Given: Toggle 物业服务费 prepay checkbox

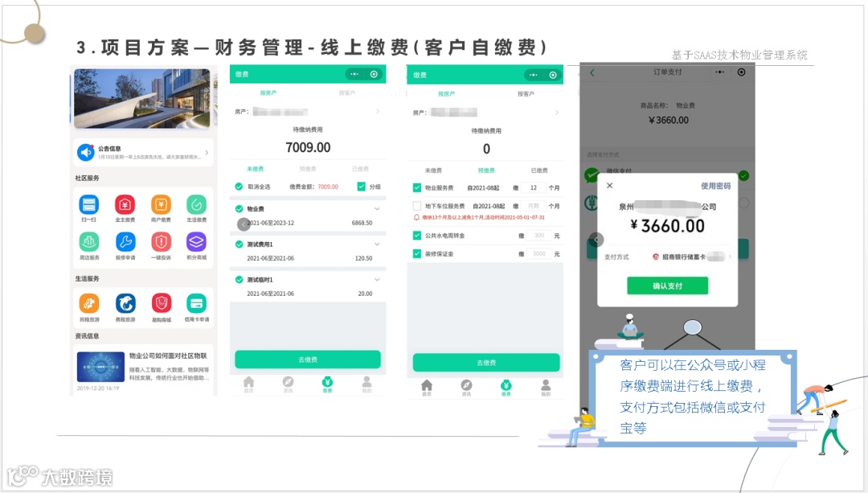Looking at the screenshot, I should 417,187.
